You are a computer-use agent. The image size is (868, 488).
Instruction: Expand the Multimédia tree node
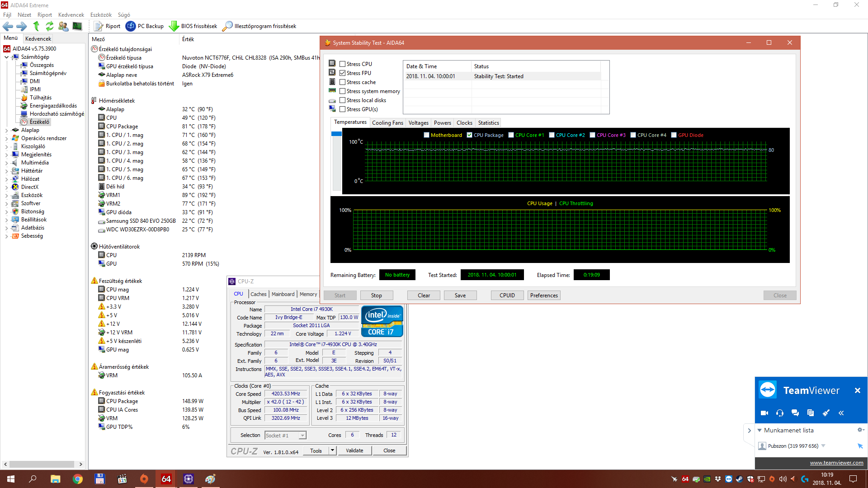(x=6, y=163)
